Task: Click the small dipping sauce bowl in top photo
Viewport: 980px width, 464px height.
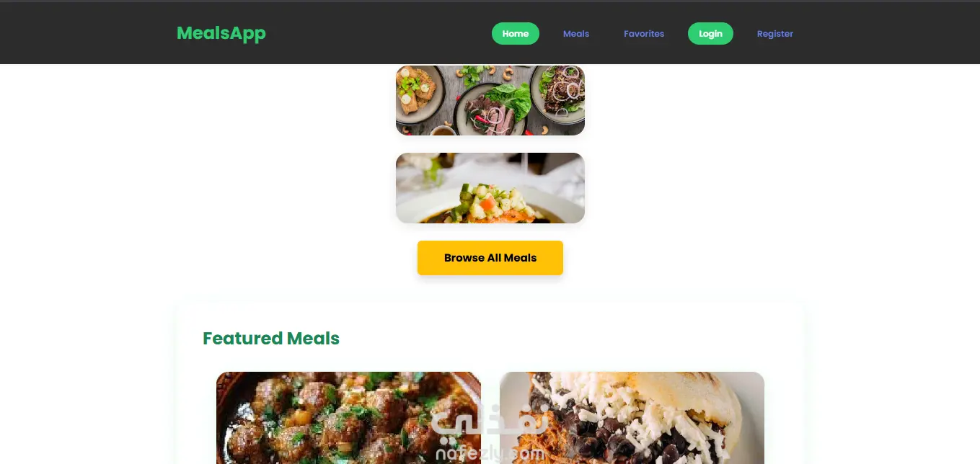Action: pyautogui.click(x=443, y=130)
